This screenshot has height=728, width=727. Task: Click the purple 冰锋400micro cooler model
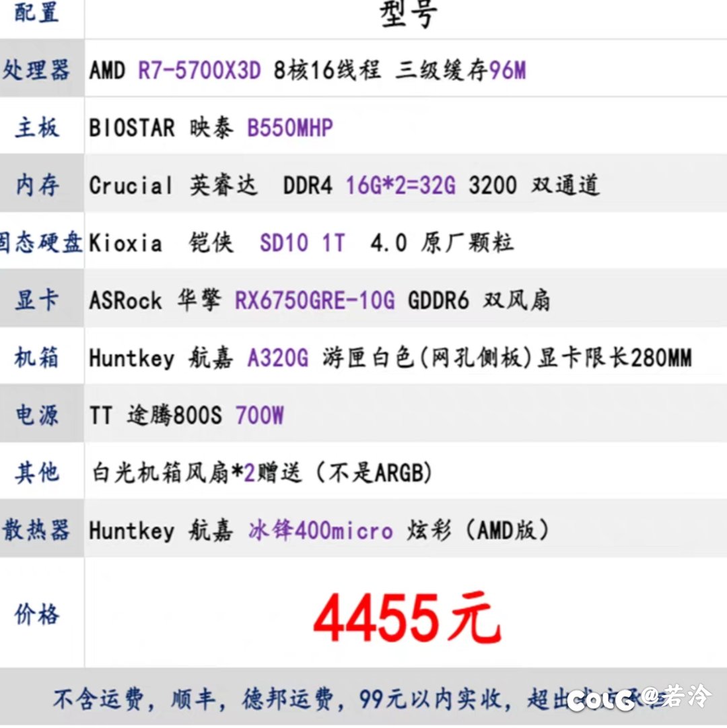[320, 530]
